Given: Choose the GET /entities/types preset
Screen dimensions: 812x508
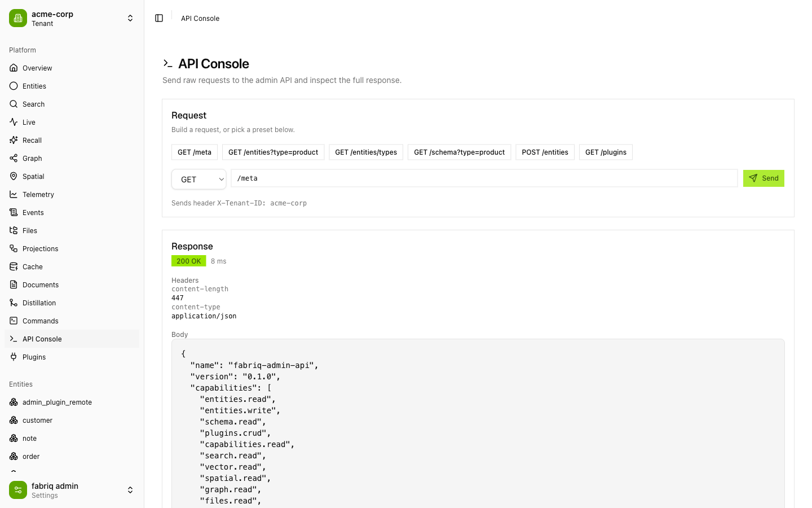Looking at the screenshot, I should click(x=366, y=152).
